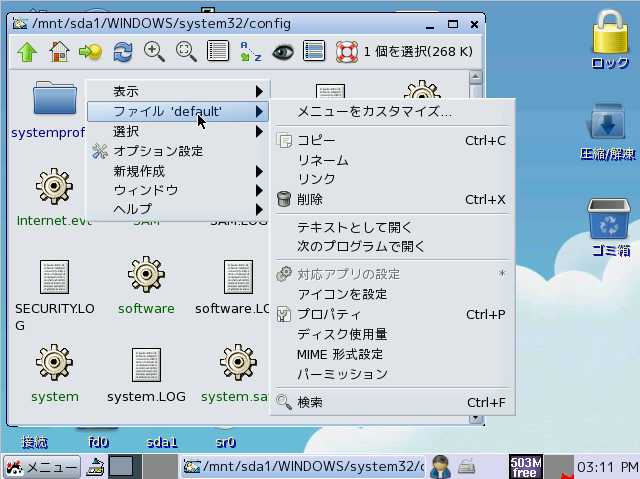Select コピー from the file menu

pos(316,140)
